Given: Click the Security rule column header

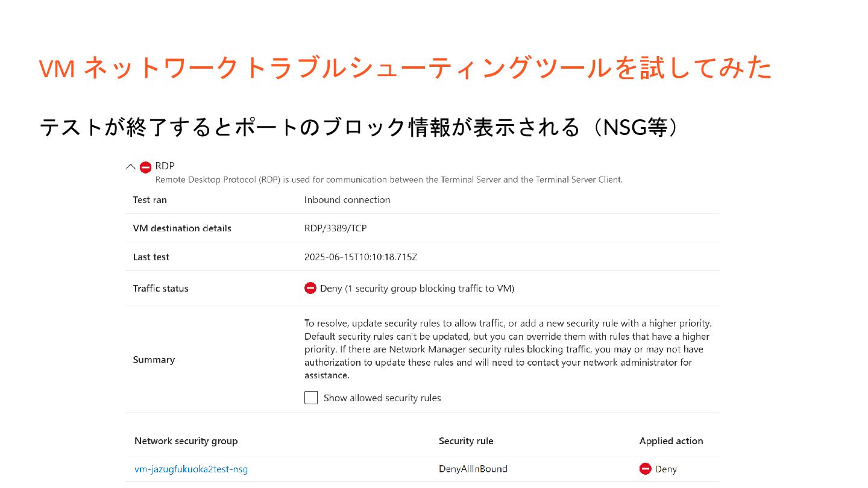Looking at the screenshot, I should pos(466,441).
